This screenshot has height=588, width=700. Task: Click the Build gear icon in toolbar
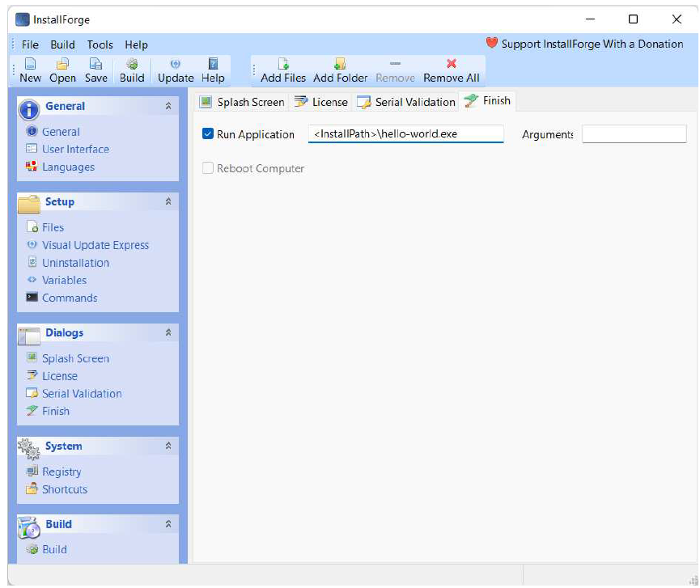[x=132, y=65]
